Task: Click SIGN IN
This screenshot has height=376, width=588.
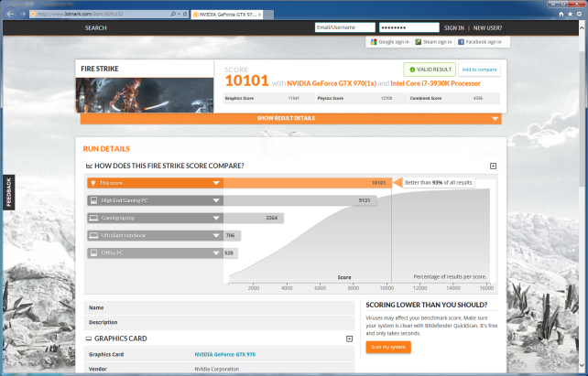Action: coord(453,28)
